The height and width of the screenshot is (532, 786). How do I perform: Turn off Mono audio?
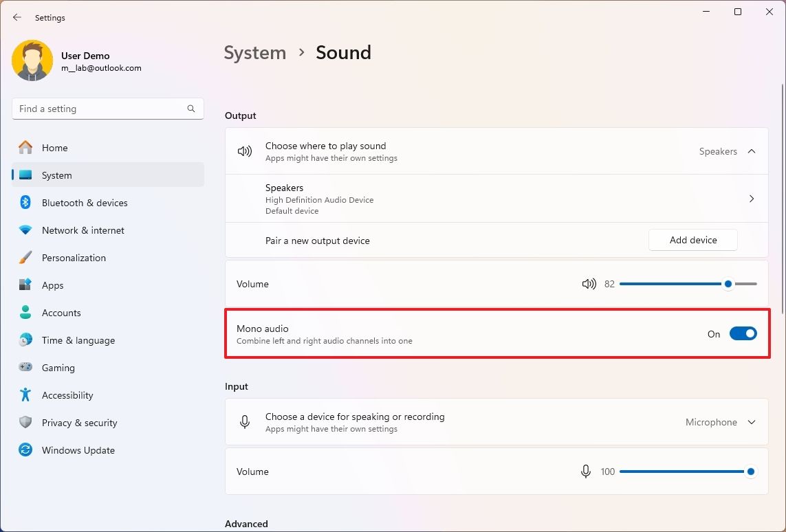[743, 333]
